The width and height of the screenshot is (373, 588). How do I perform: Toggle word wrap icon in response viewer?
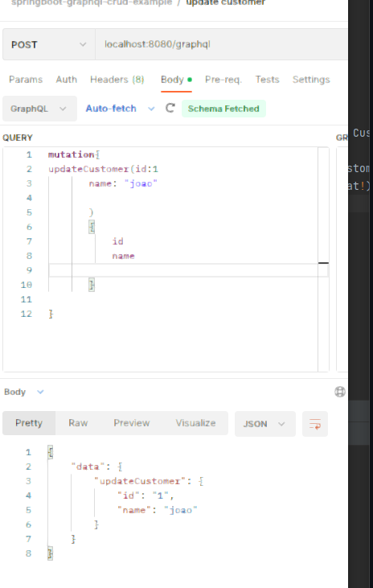tap(315, 424)
